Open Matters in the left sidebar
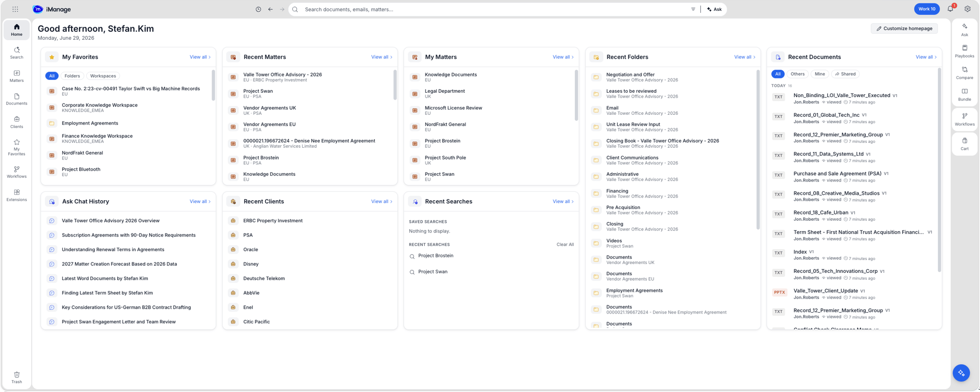 coord(17,76)
